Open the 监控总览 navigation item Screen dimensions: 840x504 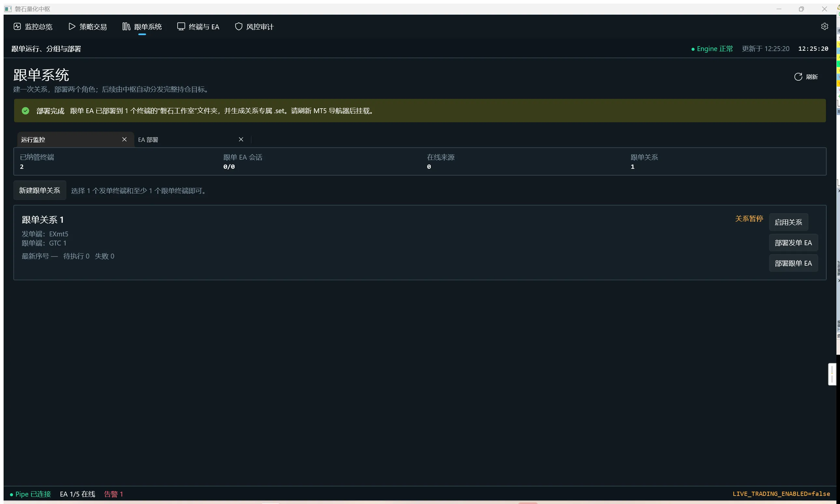(33, 26)
